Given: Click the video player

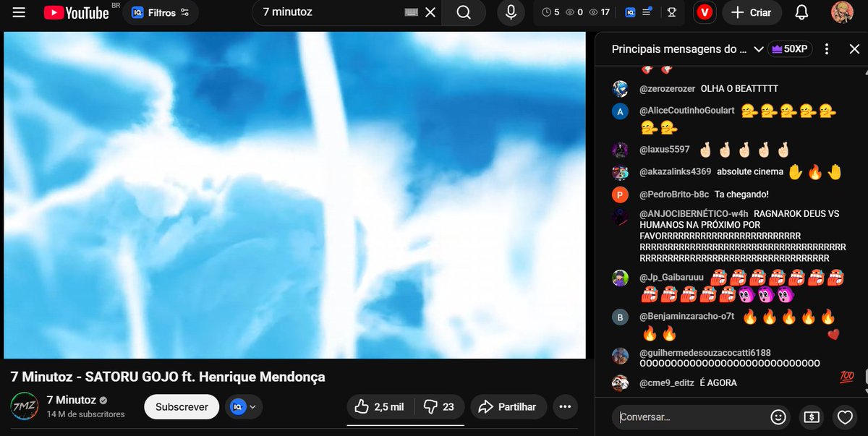Looking at the screenshot, I should pos(294,195).
